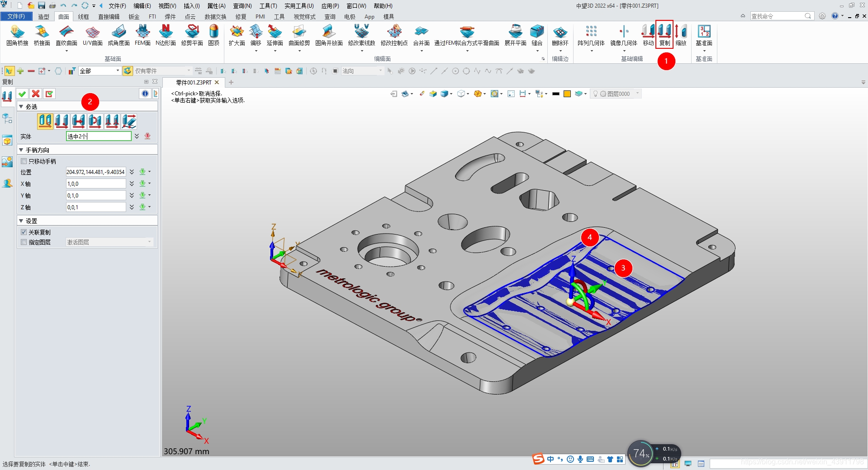
Task: Click the 复制 copy tool in ribbon
Action: tap(664, 35)
